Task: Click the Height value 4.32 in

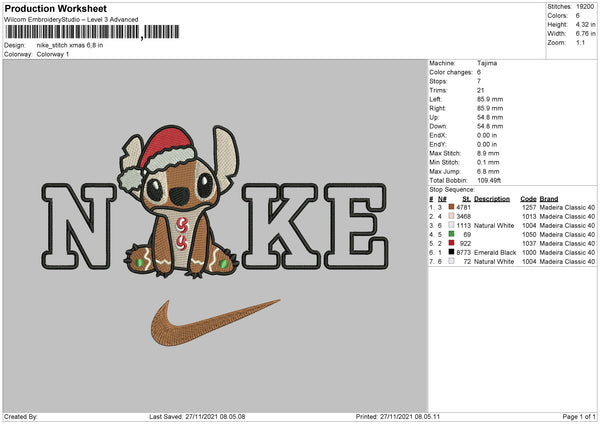Action: coord(585,24)
